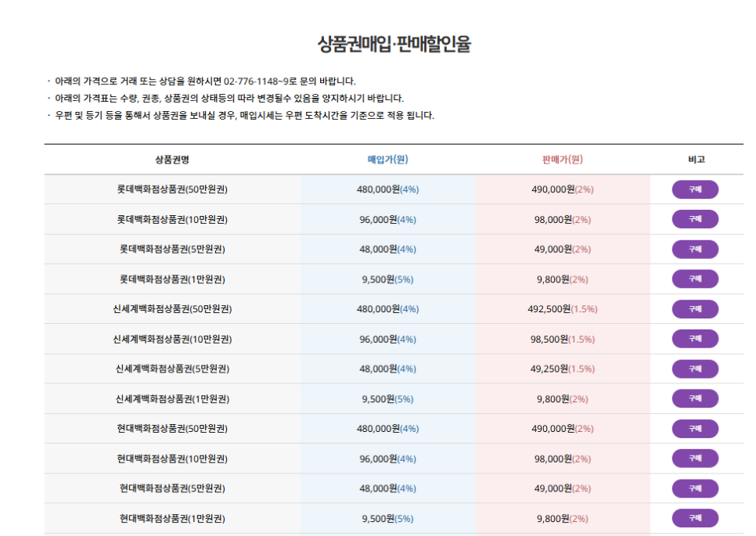Click 구매 button for 신세계백화점상품권(10만원권)
Screen dimensions: 756x536
(695, 339)
